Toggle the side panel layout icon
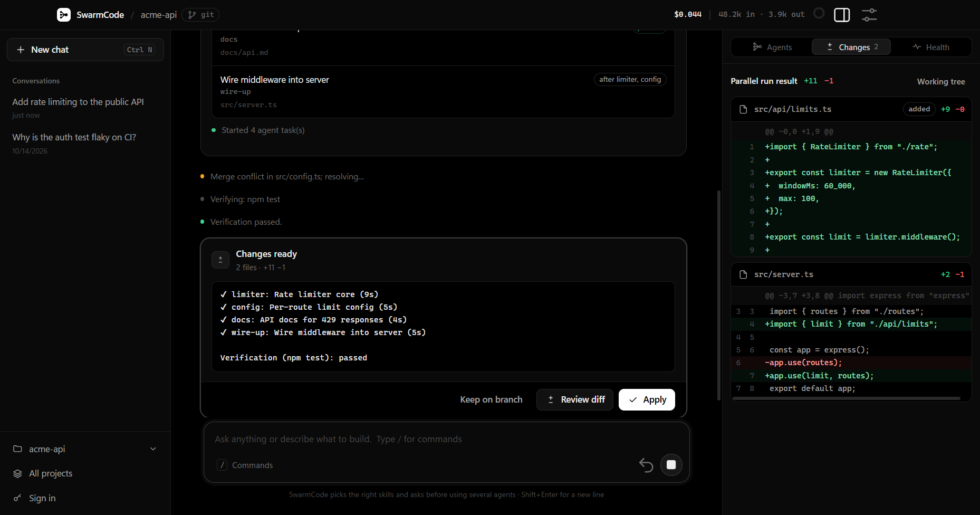980x515 pixels. click(842, 15)
